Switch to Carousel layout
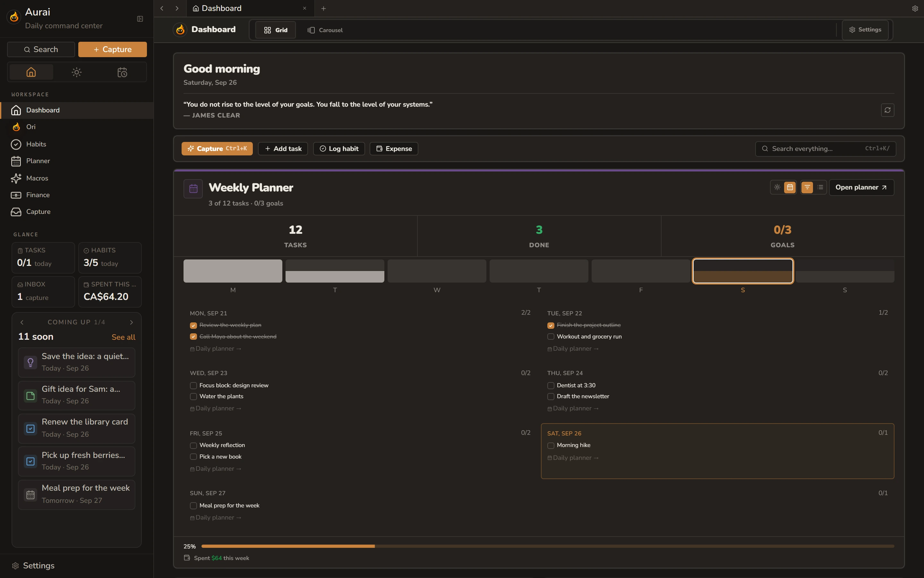924x578 pixels. coord(325,30)
